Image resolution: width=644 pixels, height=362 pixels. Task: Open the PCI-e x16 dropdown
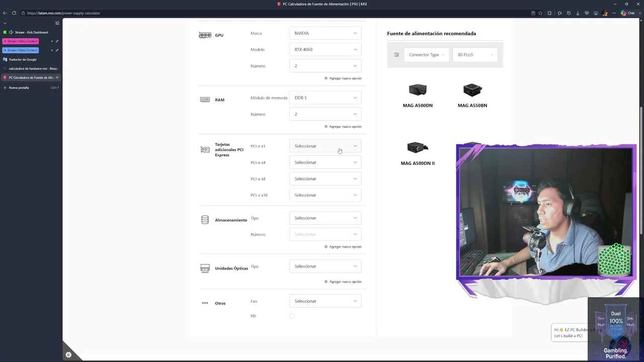click(325, 195)
